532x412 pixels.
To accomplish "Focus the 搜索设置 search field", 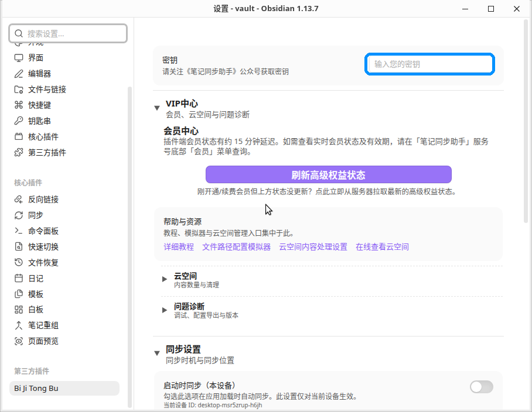I will click(68, 33).
